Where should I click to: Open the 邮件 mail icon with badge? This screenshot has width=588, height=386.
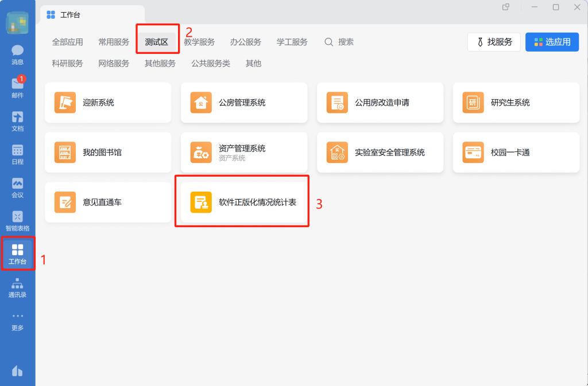17,87
